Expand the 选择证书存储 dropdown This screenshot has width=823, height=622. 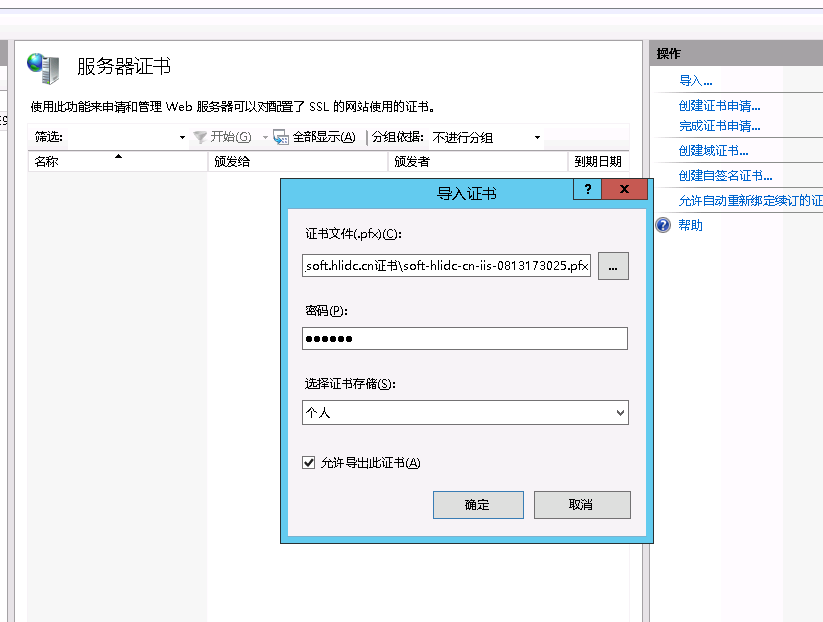click(620, 412)
